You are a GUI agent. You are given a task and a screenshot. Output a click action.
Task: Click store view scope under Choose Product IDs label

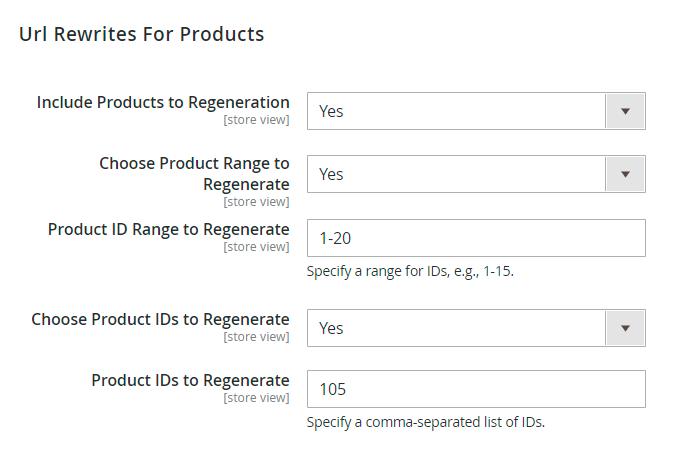click(256, 337)
